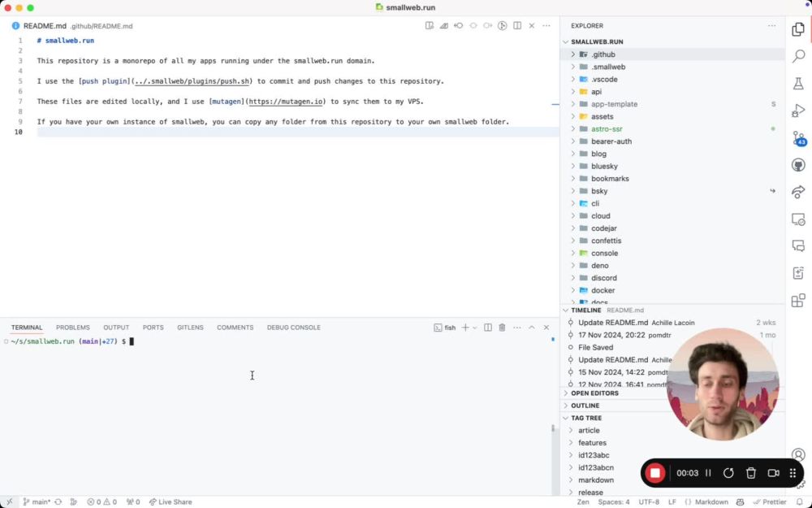The height and width of the screenshot is (508, 812).
Task: Open Source Control view with 43 badge
Action: (x=798, y=138)
